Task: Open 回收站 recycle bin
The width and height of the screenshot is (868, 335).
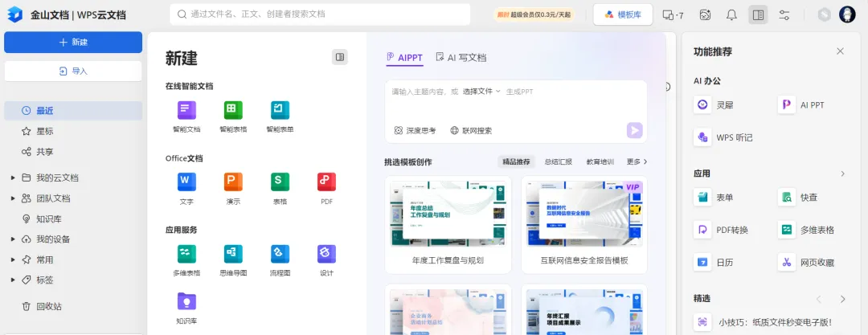Action: click(73, 306)
